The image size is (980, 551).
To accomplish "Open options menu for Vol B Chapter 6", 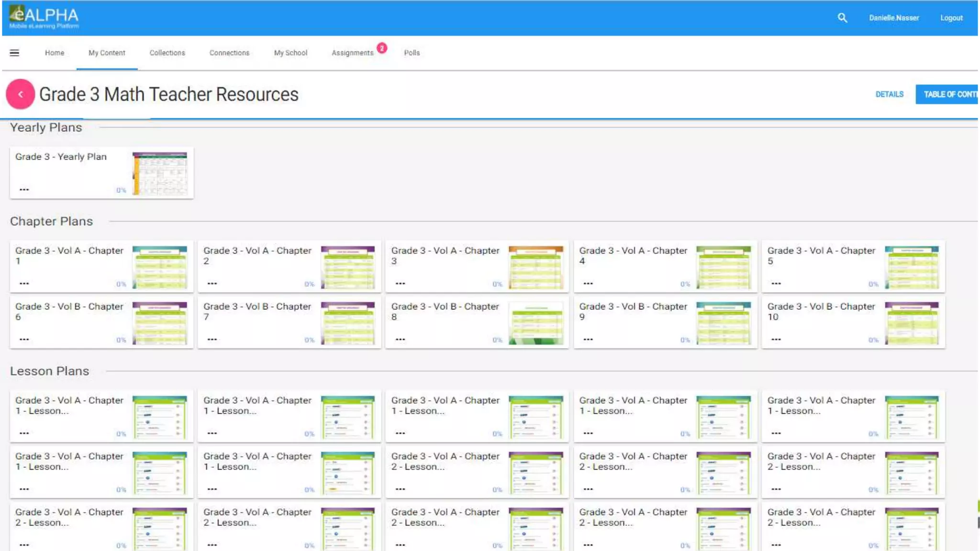I will tap(24, 339).
